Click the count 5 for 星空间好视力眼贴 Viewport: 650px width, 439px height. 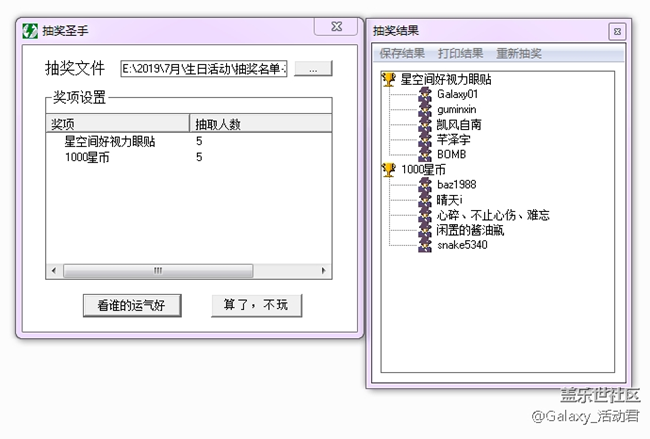click(x=199, y=141)
